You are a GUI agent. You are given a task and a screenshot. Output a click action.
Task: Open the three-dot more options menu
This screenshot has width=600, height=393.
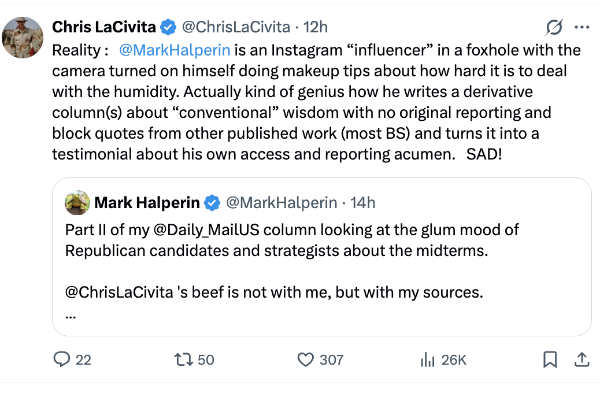582,27
